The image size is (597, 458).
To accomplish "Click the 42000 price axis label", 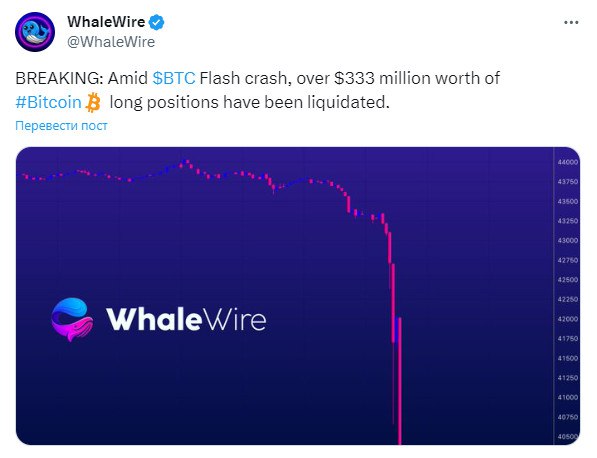I will click(568, 319).
